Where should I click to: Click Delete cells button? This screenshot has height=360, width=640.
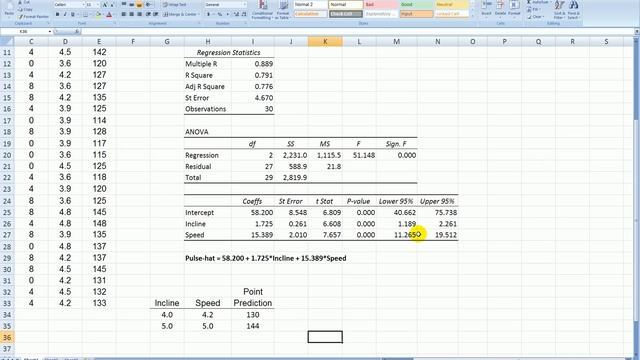[500, 9]
